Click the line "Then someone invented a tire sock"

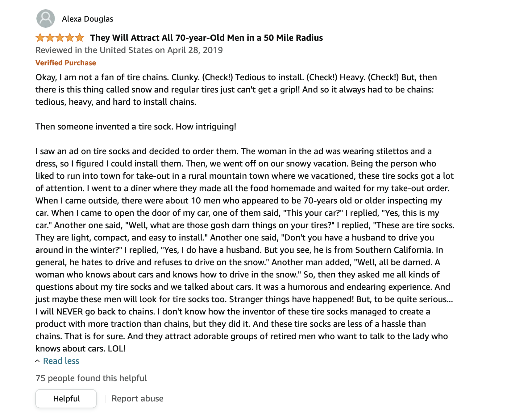coord(136,127)
